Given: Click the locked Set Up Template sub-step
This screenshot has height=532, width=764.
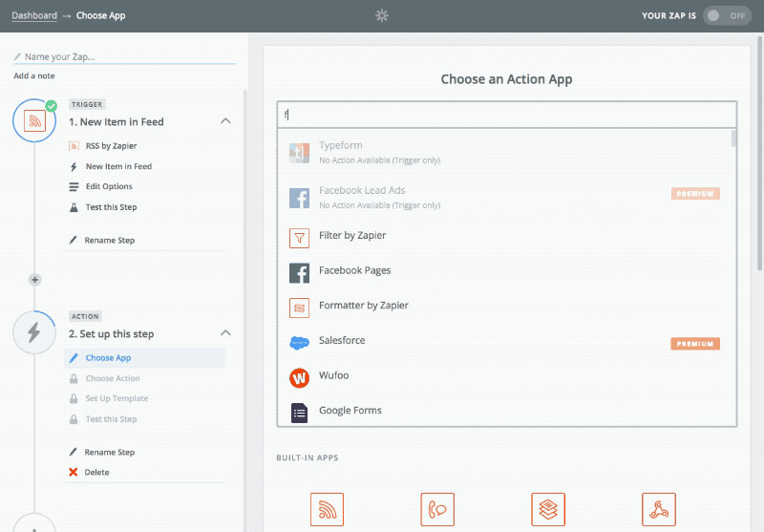Looking at the screenshot, I should tap(117, 398).
